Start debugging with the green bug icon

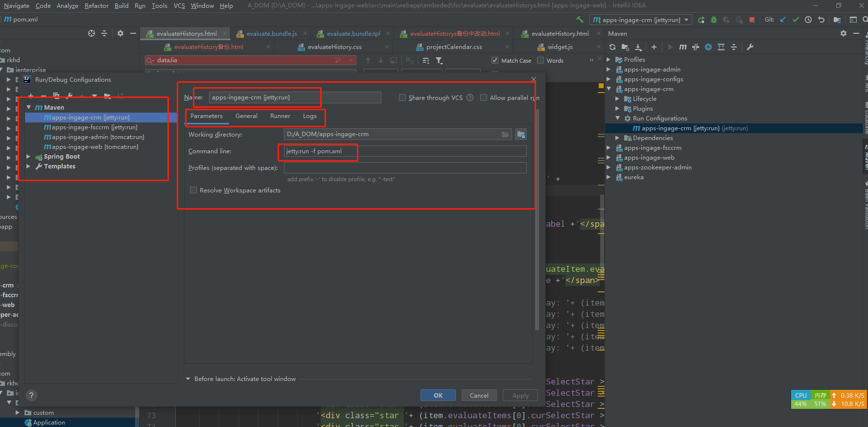714,20
